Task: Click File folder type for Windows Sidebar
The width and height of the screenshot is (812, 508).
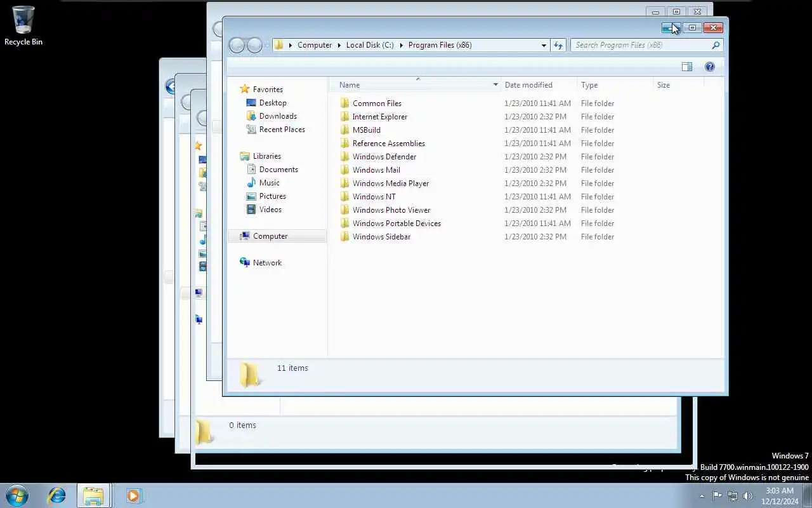Action: [598, 236]
